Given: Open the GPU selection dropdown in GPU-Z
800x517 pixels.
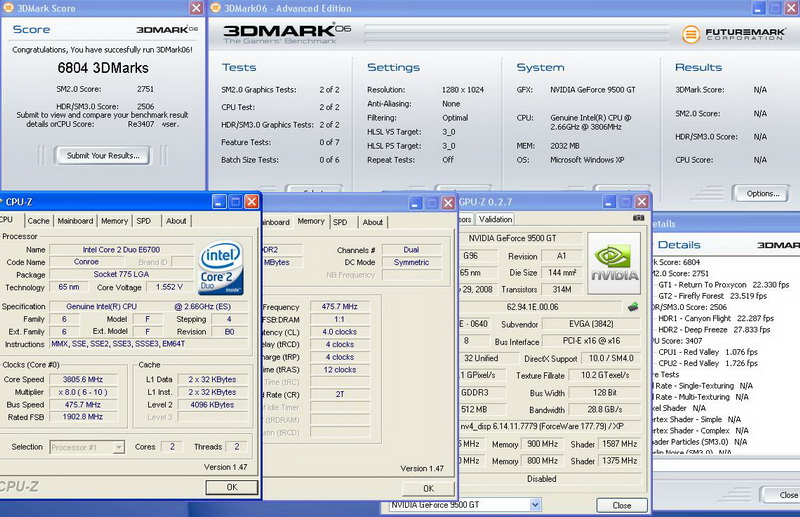Looking at the screenshot, I should pyautogui.click(x=535, y=505).
